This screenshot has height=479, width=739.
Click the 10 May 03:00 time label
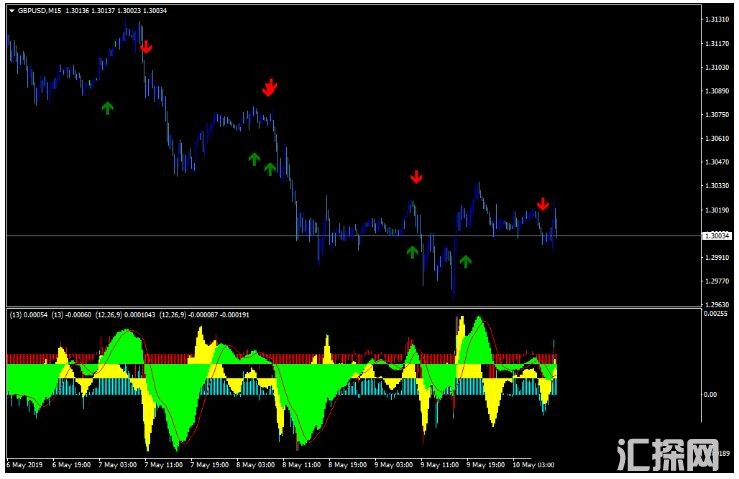pos(534,465)
